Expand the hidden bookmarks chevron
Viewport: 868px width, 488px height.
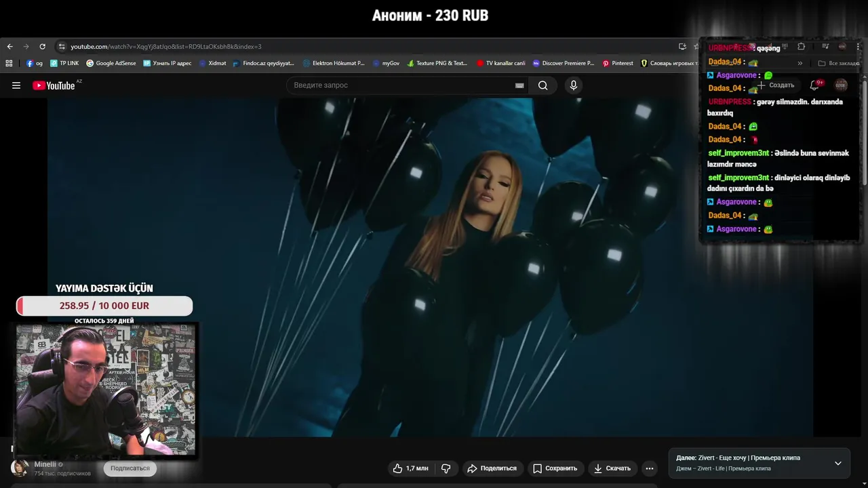point(800,63)
